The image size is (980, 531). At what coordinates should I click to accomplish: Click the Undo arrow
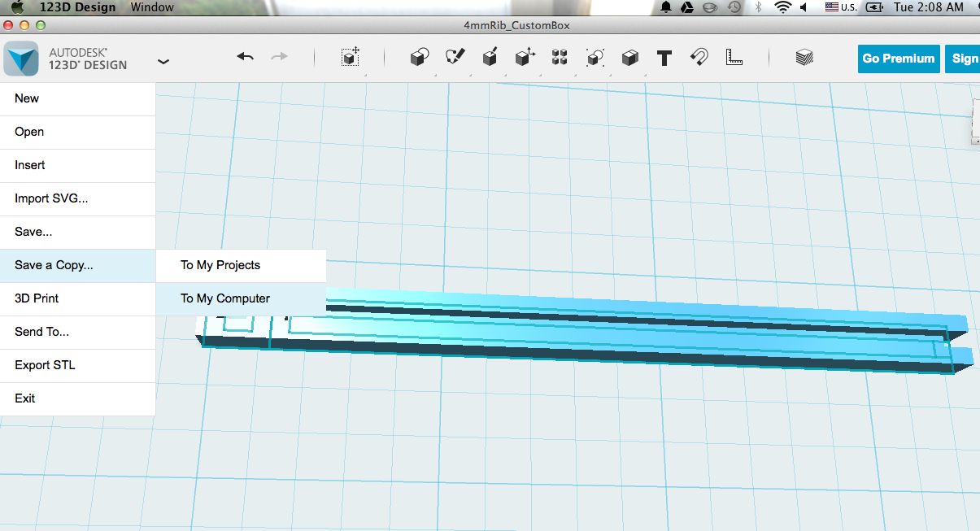tap(246, 57)
